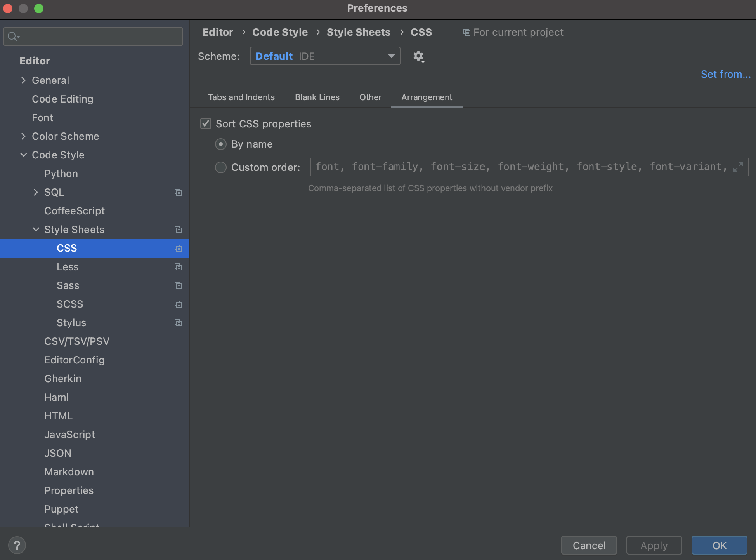Select CSV/TSV/PSV code style
Screen dimensions: 756x560
coord(77,341)
